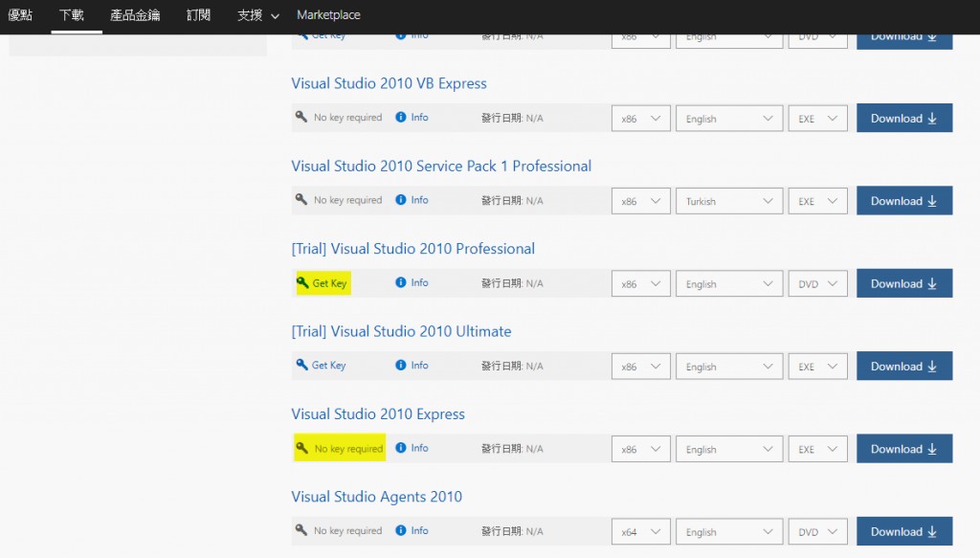
Task: Open Visual Studio 2010 Express title link
Action: (x=378, y=413)
